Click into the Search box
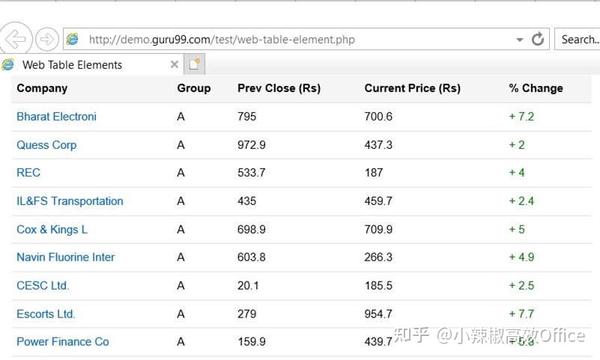Viewport: 600px width, 360px height. pyautogui.click(x=577, y=39)
